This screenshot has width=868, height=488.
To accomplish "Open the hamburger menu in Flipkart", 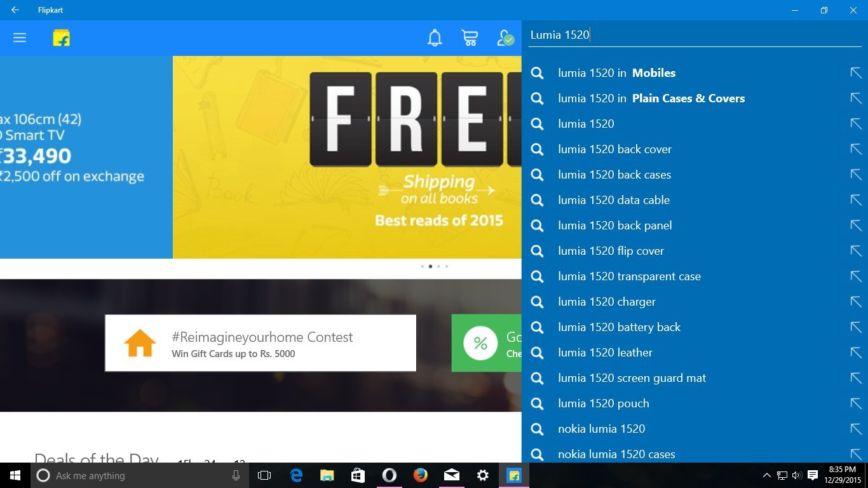I will (x=20, y=38).
